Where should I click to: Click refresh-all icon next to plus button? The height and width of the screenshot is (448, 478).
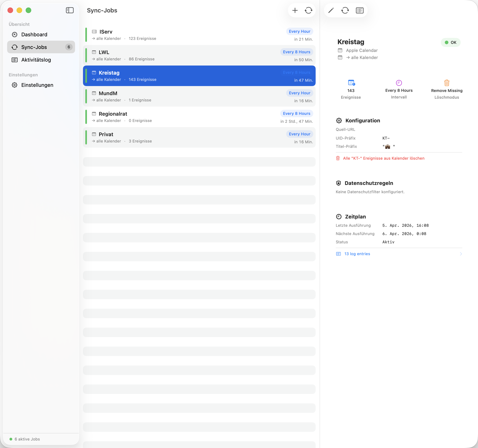[x=309, y=10]
